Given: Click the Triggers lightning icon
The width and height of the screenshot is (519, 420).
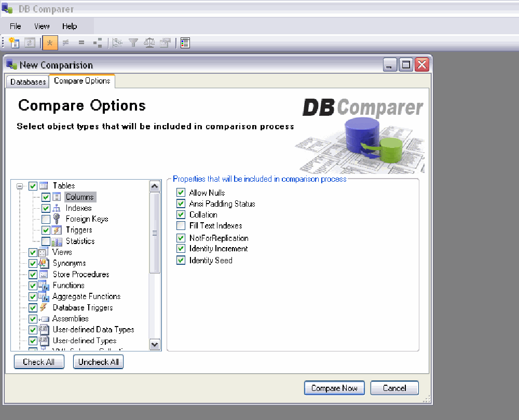Looking at the screenshot, I should 57,230.
